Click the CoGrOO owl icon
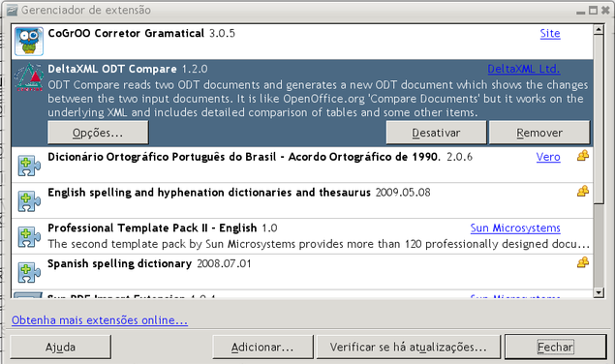The height and width of the screenshot is (364, 615). pyautogui.click(x=29, y=42)
